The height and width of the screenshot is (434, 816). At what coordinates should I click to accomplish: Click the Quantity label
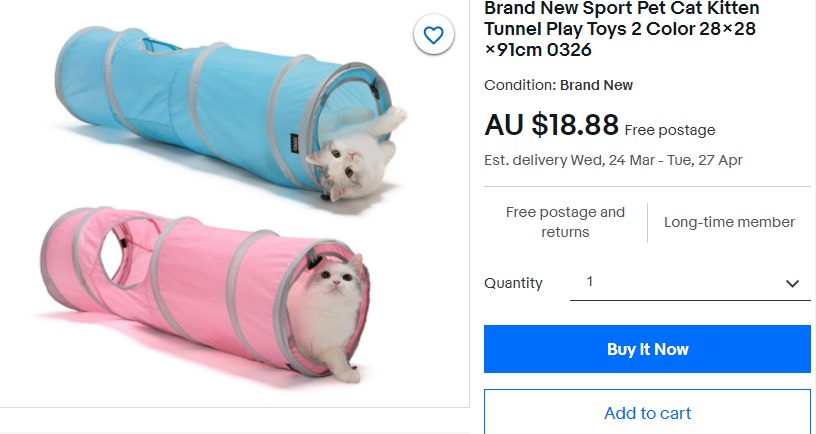(x=513, y=283)
